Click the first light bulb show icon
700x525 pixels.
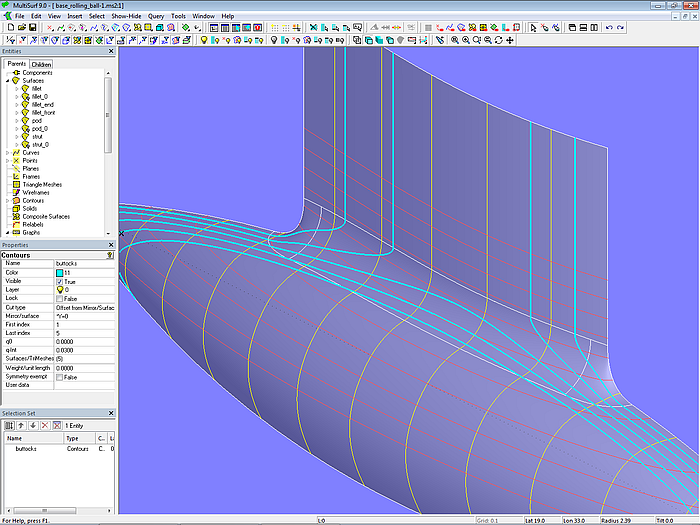coord(204,40)
